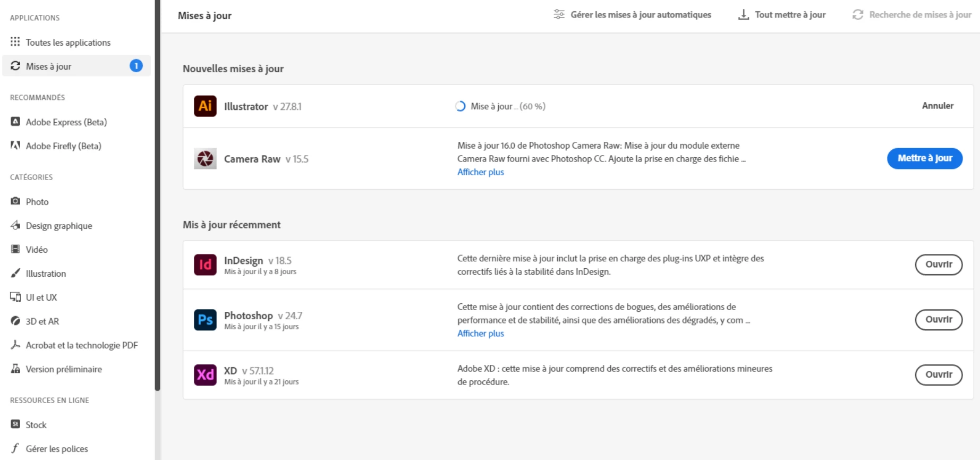Screen dimensions: 980x460
Task: Click the InDesign app icon
Action: pyautogui.click(x=205, y=265)
